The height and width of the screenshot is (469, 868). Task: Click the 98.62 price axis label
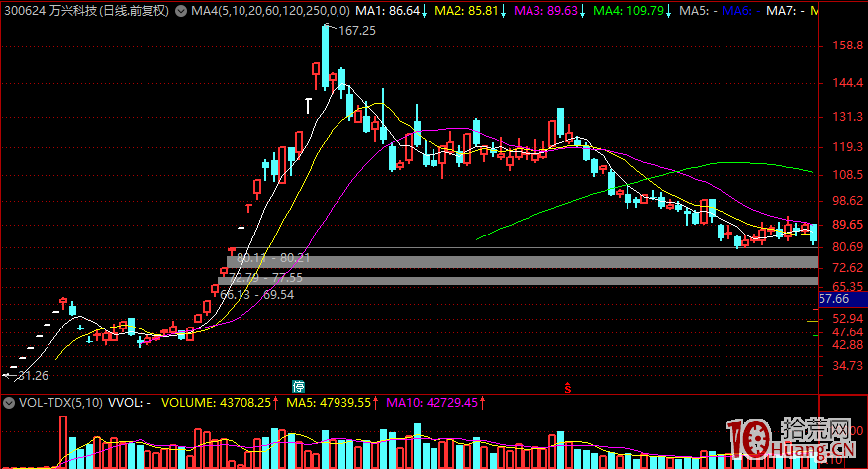click(847, 201)
